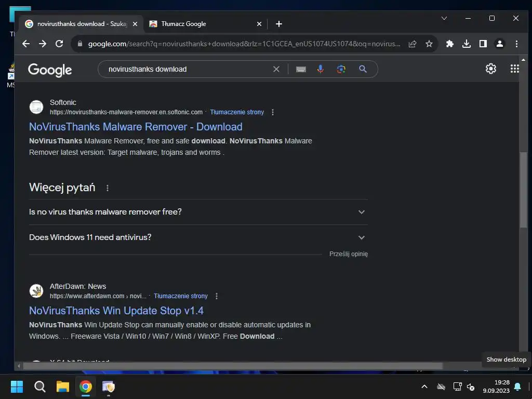The height and width of the screenshot is (399, 532).
Task: Click the Chrome address bar URL
Action: click(244, 44)
